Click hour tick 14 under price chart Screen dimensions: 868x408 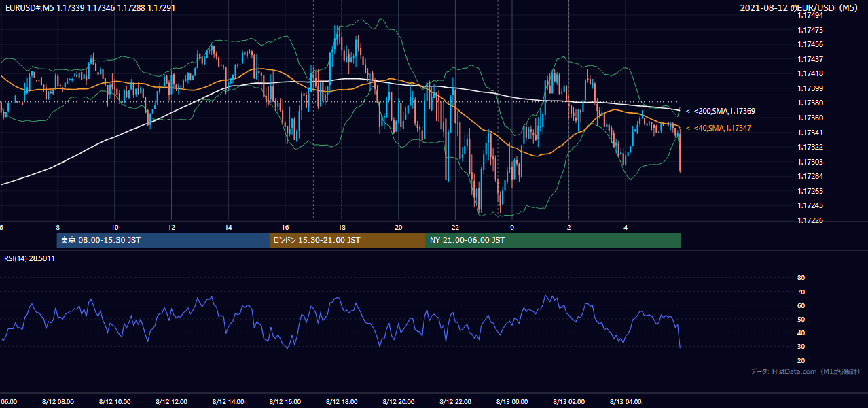pyautogui.click(x=228, y=227)
